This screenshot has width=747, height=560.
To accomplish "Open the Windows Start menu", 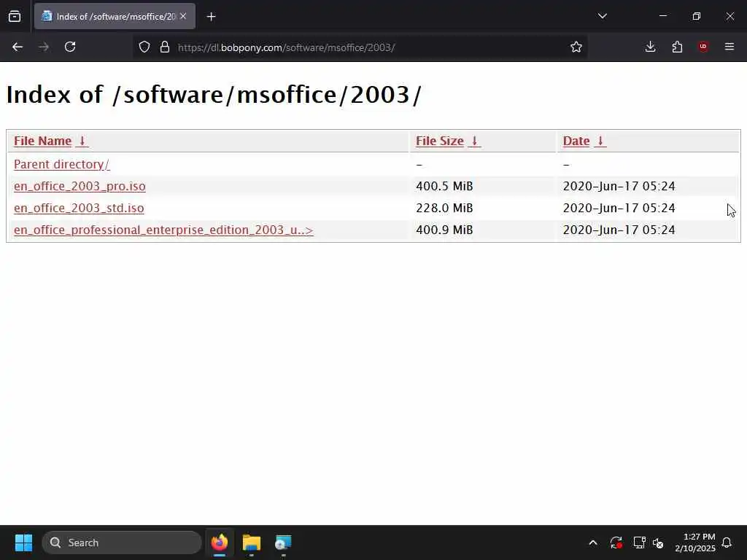I will 23,542.
